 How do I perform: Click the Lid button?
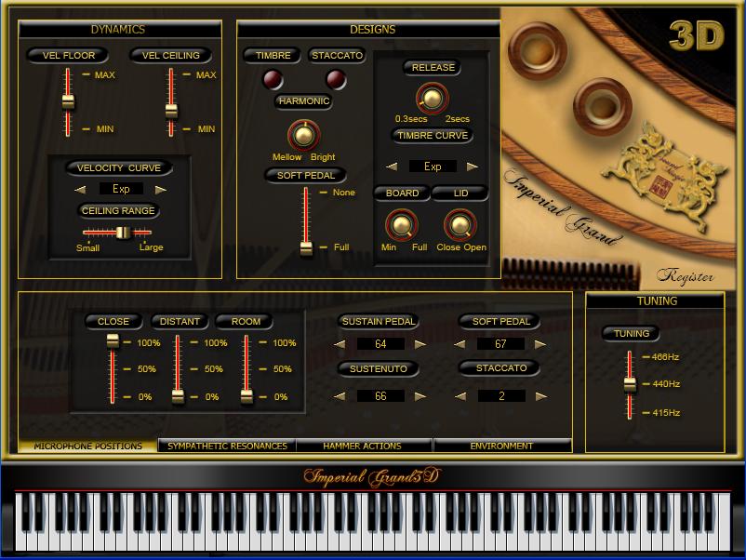tap(460, 193)
